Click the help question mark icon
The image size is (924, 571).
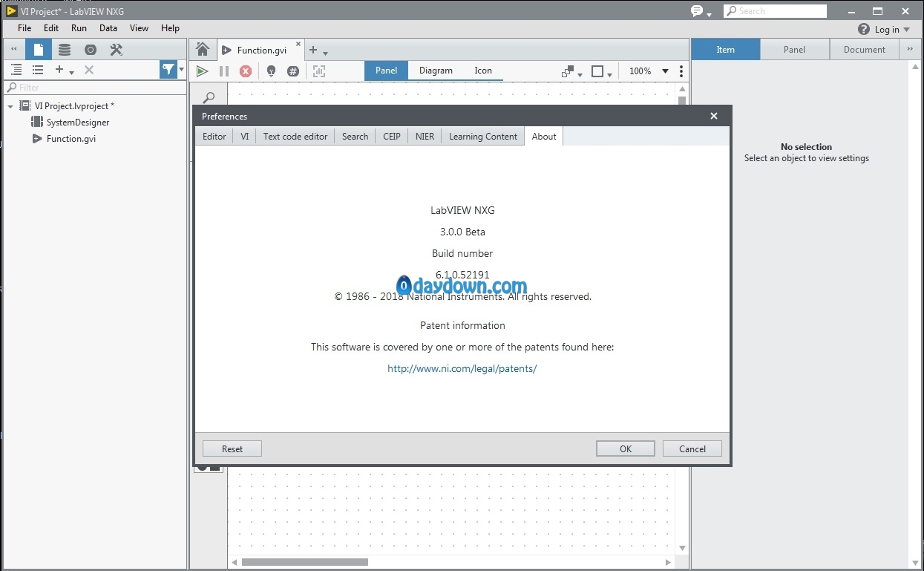864,29
